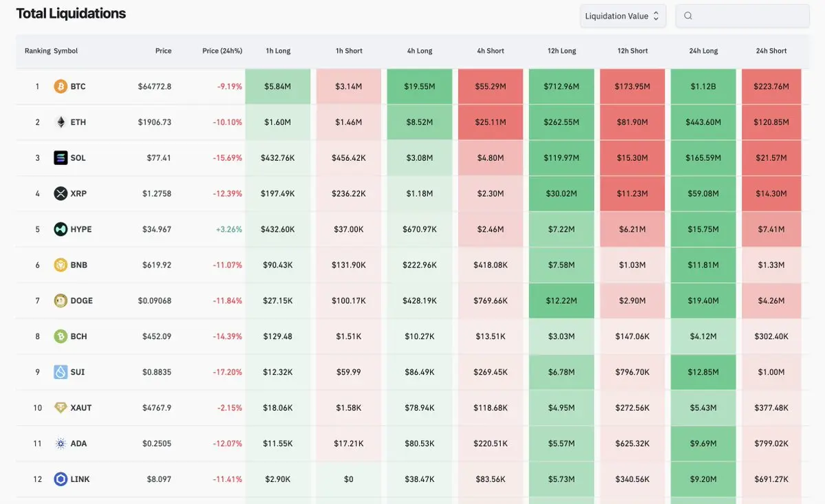Sort by the Price (24h%) column header
The image size is (825, 504).
[x=222, y=51]
